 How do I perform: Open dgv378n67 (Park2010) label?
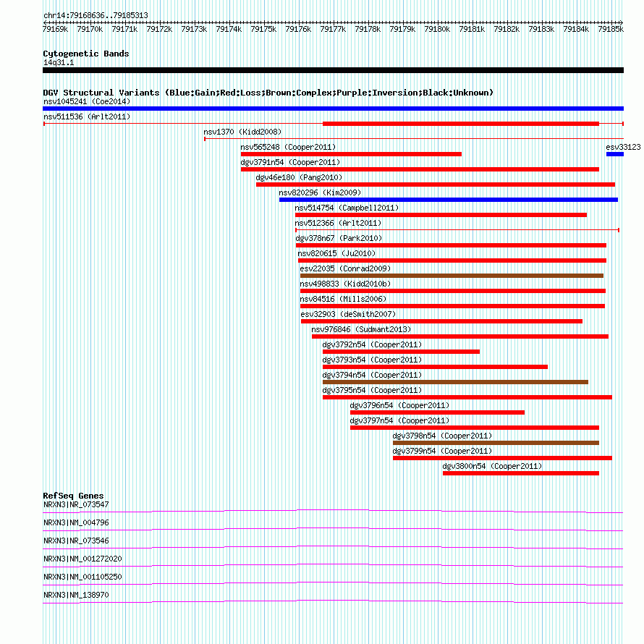click(339, 238)
